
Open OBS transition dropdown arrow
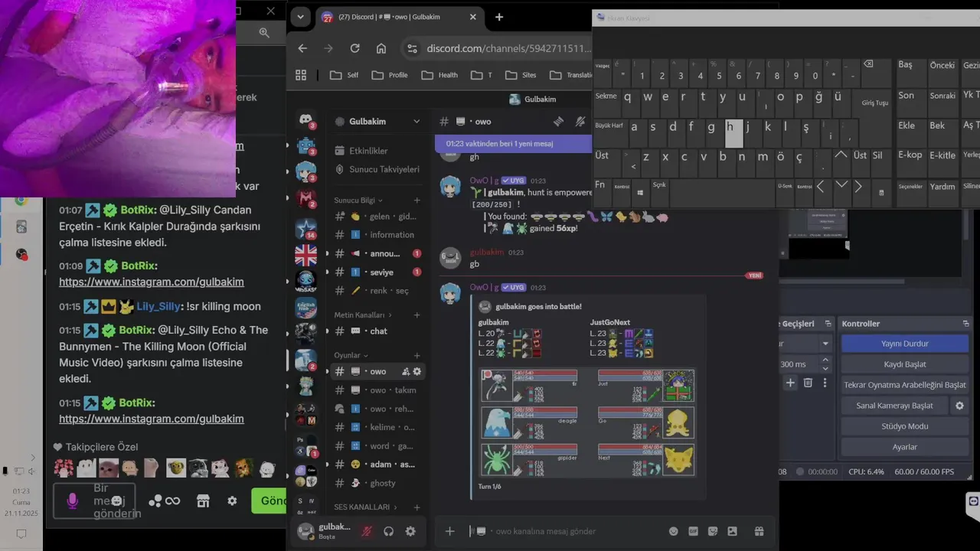pyautogui.click(x=825, y=344)
